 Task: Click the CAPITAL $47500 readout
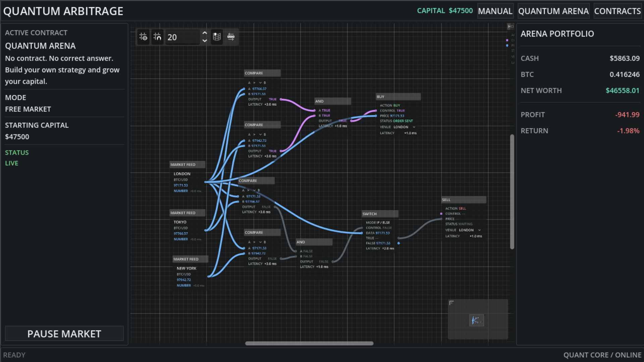point(445,11)
